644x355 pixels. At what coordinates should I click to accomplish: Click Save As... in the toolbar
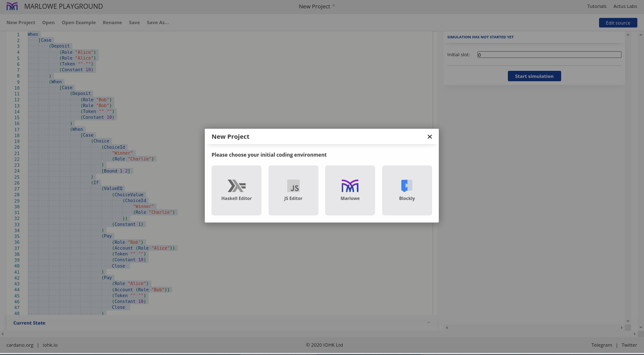coord(157,22)
